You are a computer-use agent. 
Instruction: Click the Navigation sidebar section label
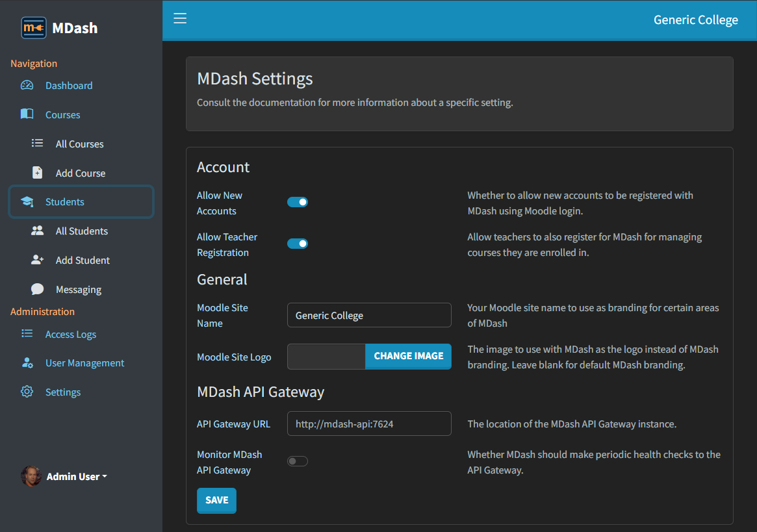click(34, 64)
